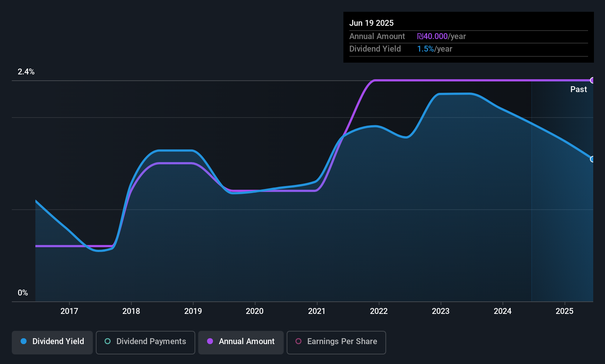This screenshot has height=364, width=605.
Task: Click the Jun 19 2025 tooltip date
Action: 371,23
